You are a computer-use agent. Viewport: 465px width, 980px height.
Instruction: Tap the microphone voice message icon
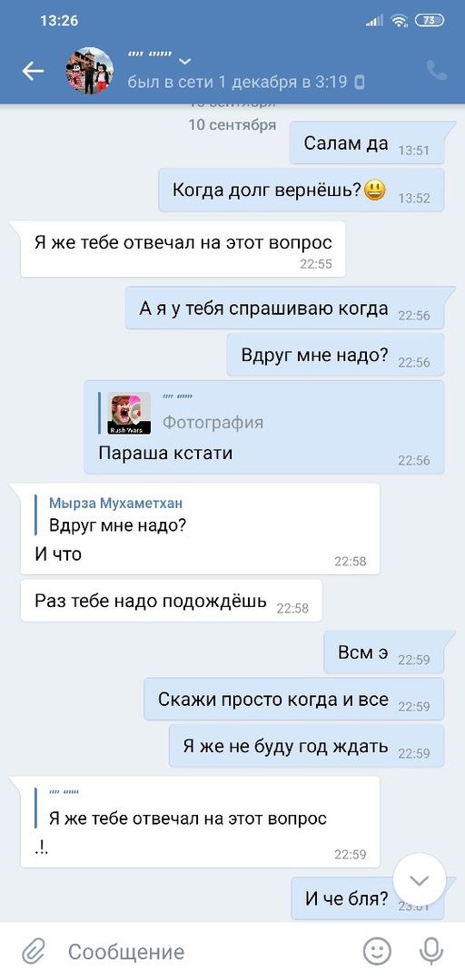click(430, 951)
